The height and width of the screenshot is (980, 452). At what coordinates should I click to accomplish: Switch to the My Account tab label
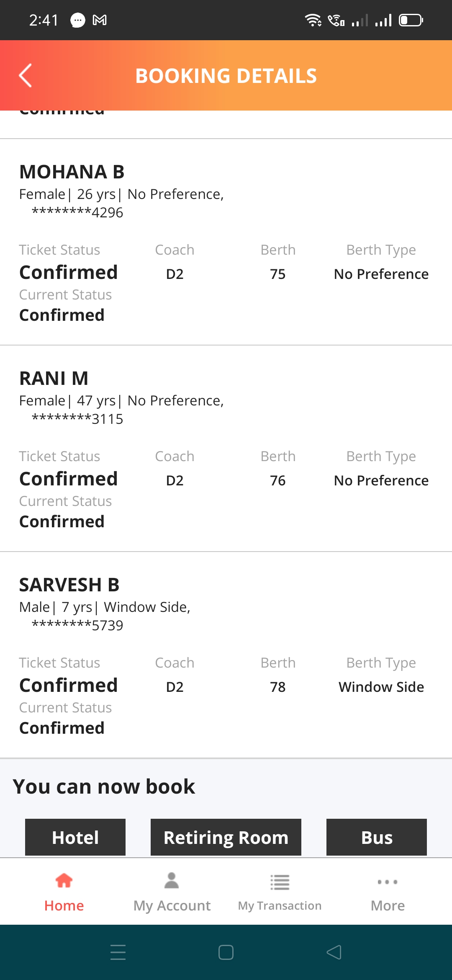(x=172, y=905)
